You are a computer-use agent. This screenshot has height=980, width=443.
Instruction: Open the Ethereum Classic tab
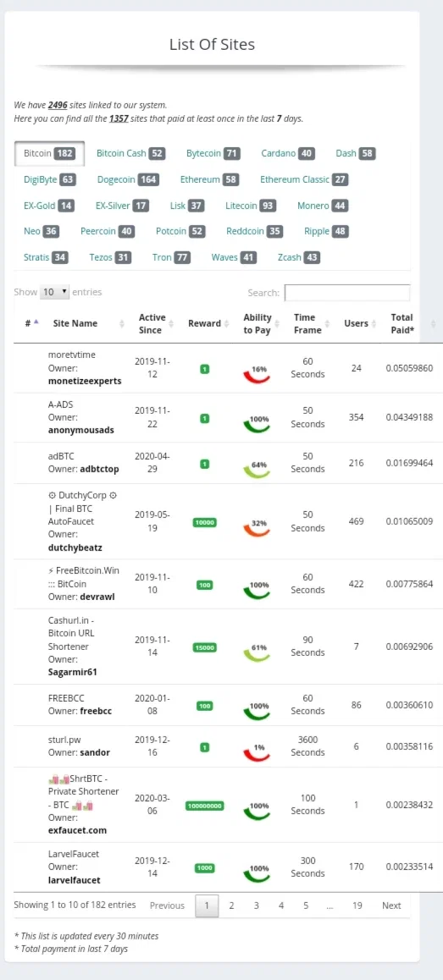pyautogui.click(x=303, y=179)
